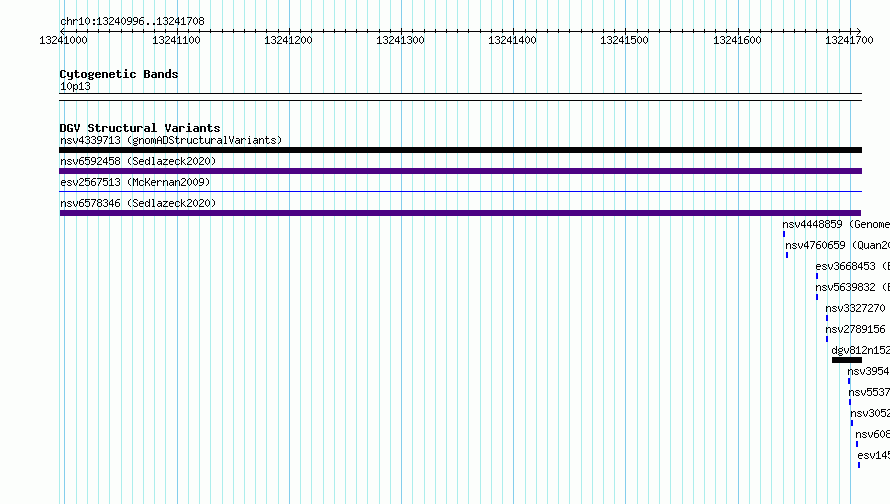890x504 pixels.
Task: Open variant nsv4760659 Quan label
Action: tap(837, 245)
